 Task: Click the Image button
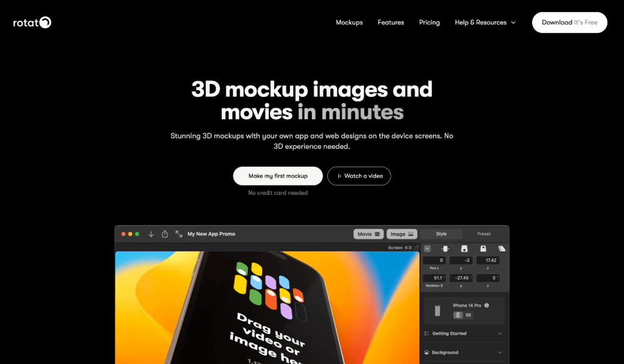[x=402, y=234]
